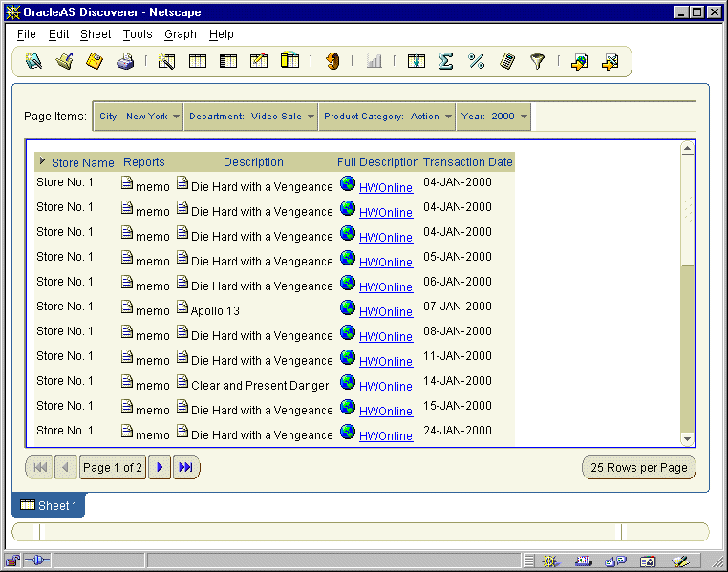Viewport: 728px width, 572px height.
Task: Open the Help menu
Action: [222, 34]
